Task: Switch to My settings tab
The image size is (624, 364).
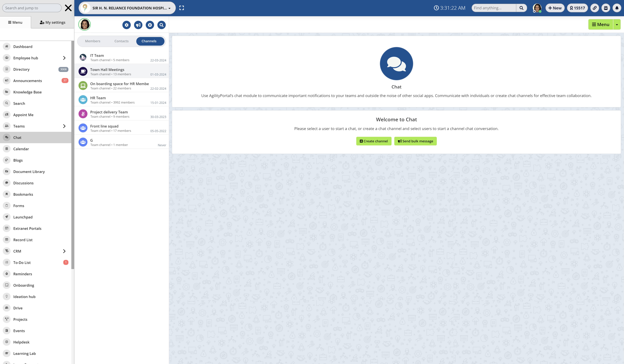Action: [x=52, y=22]
